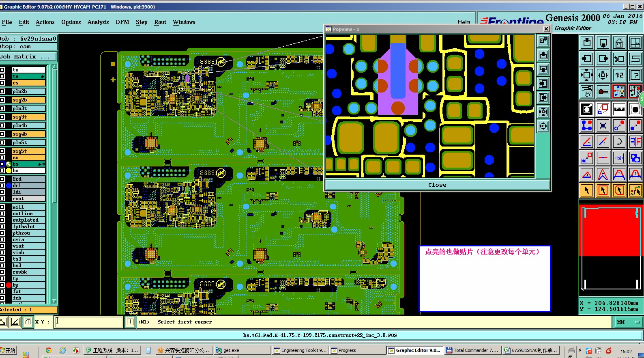Select the plain arrow select tool
644x358 pixels.
pyautogui.click(x=587, y=190)
